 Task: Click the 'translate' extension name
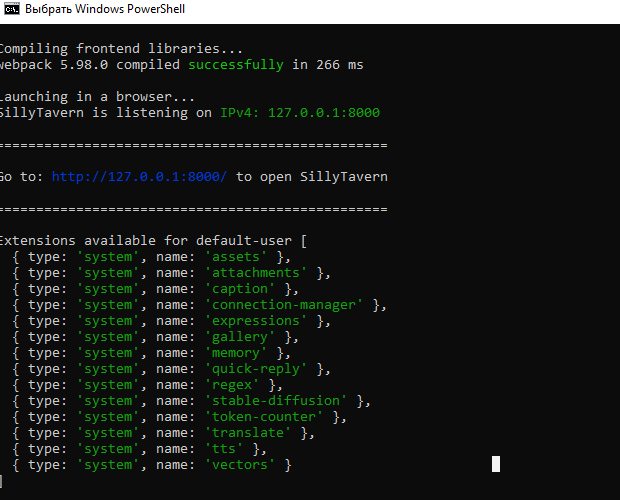click(x=248, y=433)
